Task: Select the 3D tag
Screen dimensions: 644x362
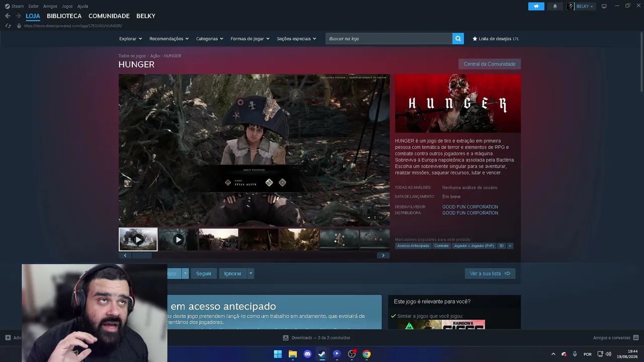Action: (x=501, y=246)
